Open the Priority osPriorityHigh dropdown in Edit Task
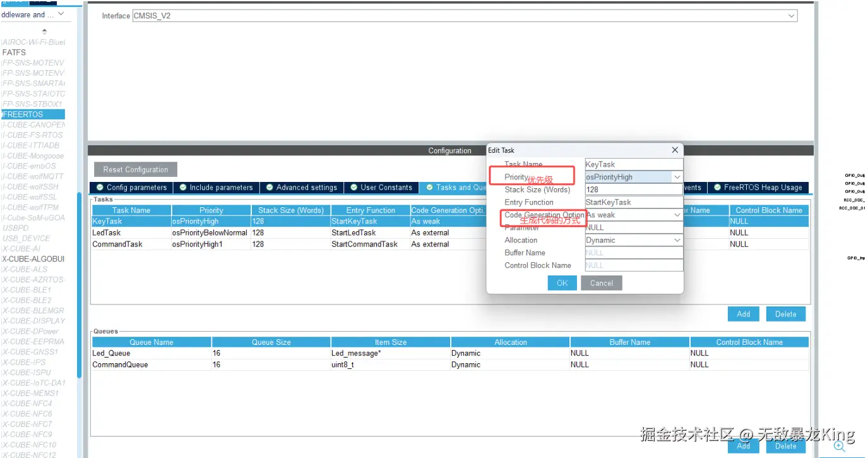Screen dimensions: 868x458 tap(677, 178)
